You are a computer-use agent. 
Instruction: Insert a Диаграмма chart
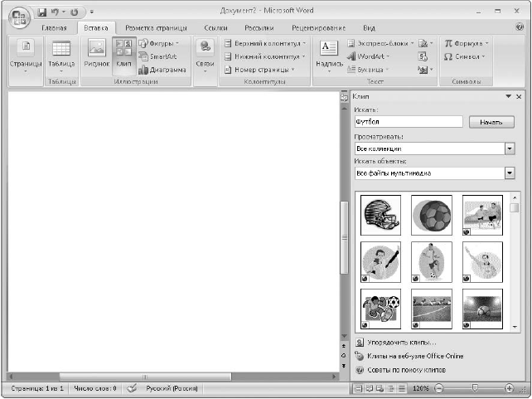pyautogui.click(x=162, y=70)
